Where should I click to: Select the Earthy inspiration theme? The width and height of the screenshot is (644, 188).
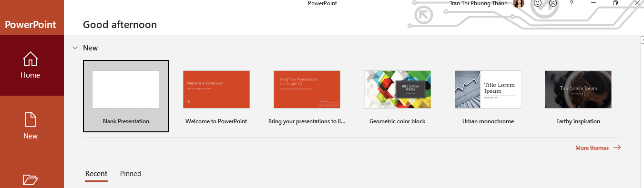coord(578,96)
